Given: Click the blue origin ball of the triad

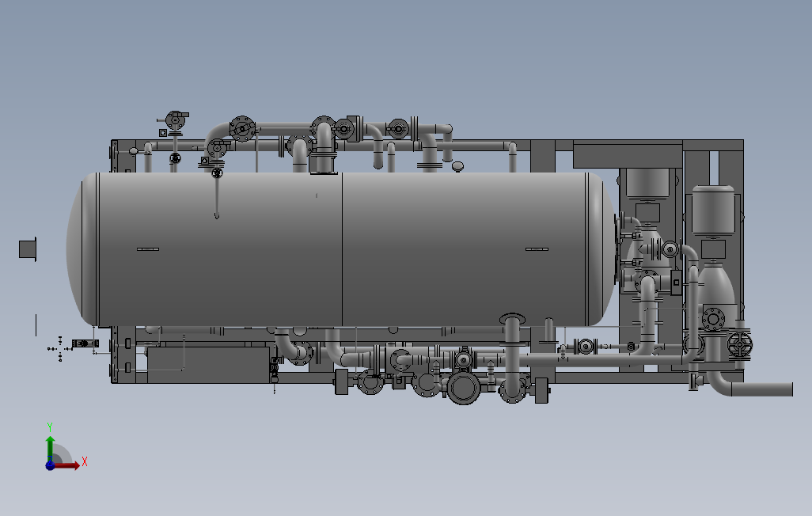Looking at the screenshot, I should [50, 465].
